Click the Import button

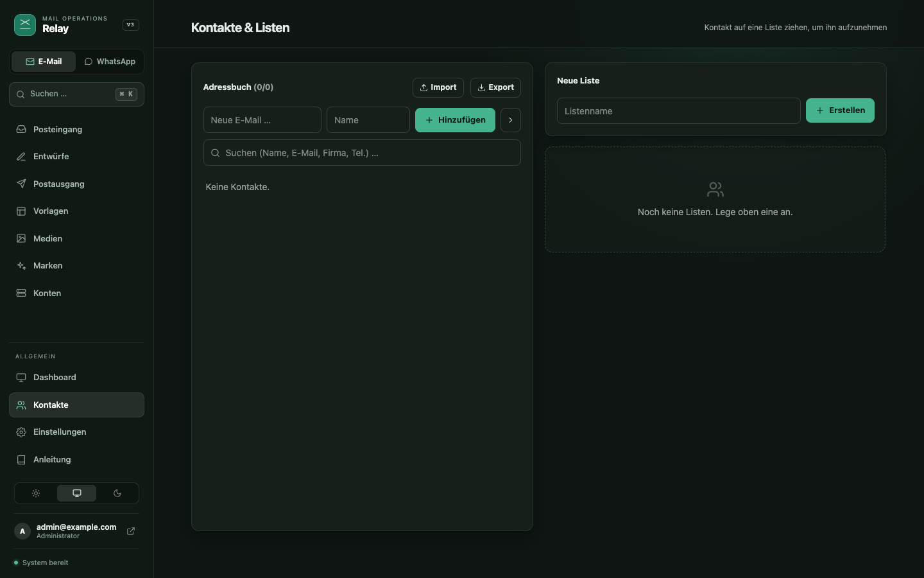coord(438,87)
